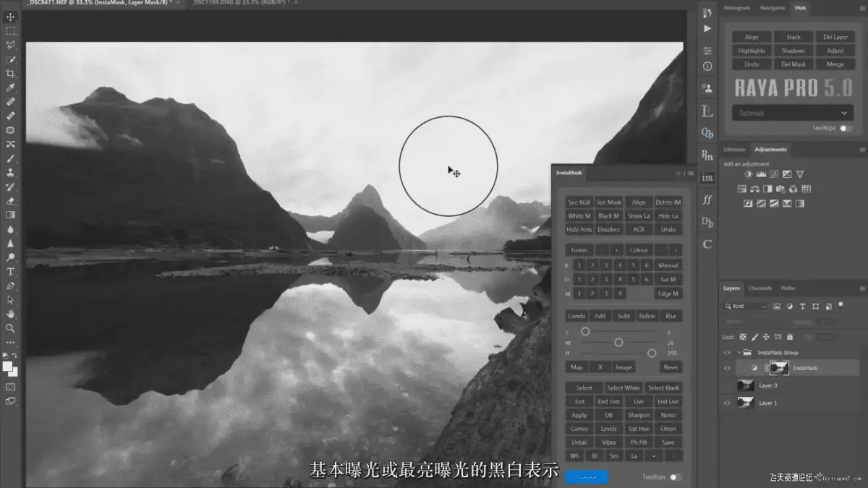Click Select White button

click(624, 388)
